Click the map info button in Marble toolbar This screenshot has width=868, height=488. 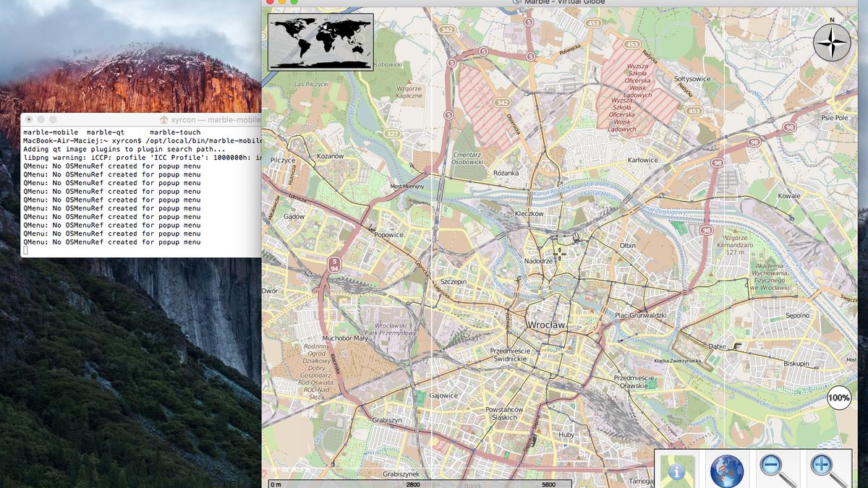676,470
